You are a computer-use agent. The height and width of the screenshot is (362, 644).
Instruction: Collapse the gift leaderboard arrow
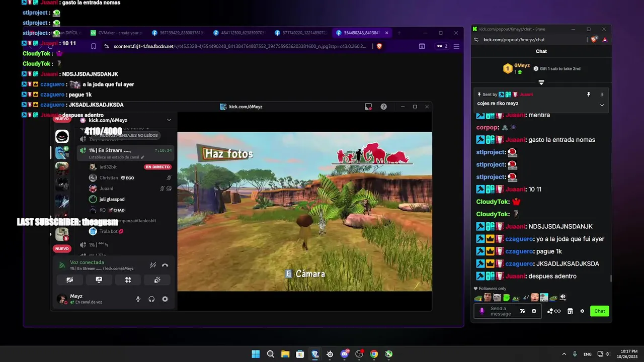541,82
